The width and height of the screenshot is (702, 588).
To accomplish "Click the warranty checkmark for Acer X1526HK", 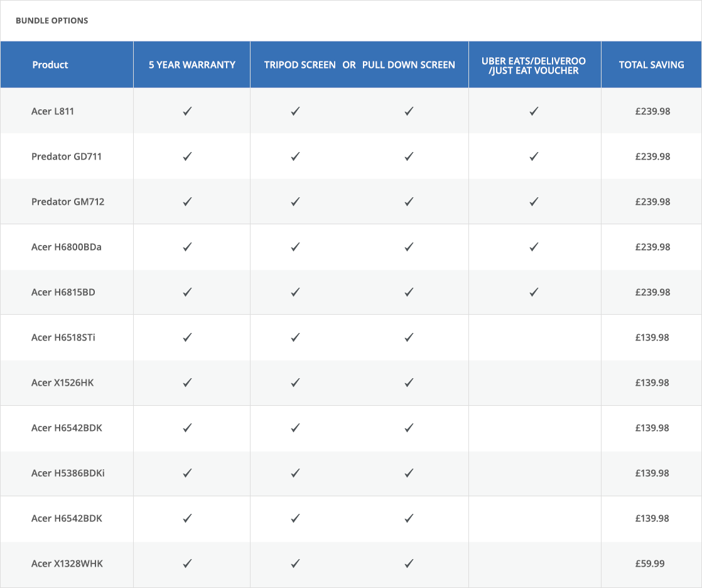I will click(187, 383).
